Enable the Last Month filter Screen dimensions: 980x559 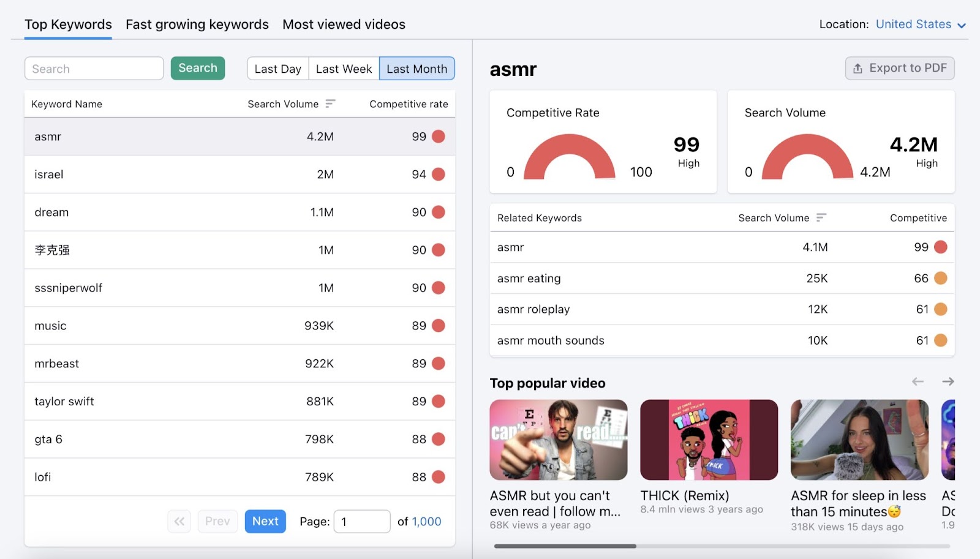417,69
